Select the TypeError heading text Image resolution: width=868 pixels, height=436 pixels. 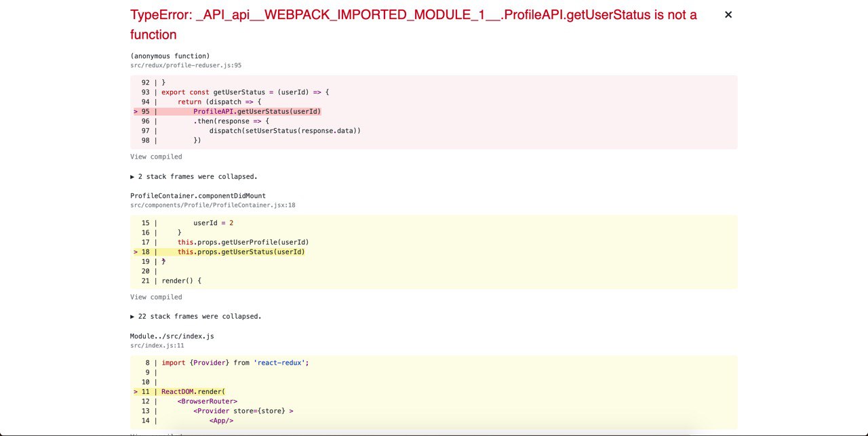tap(414, 24)
